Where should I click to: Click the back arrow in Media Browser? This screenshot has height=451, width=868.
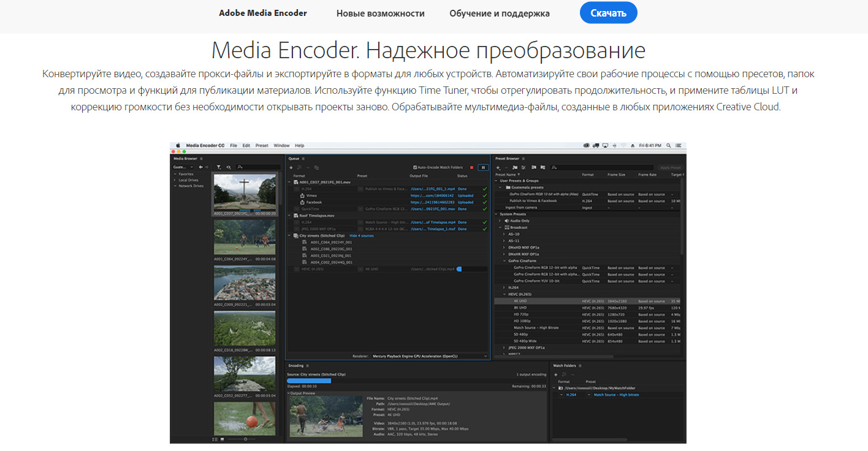click(200, 167)
